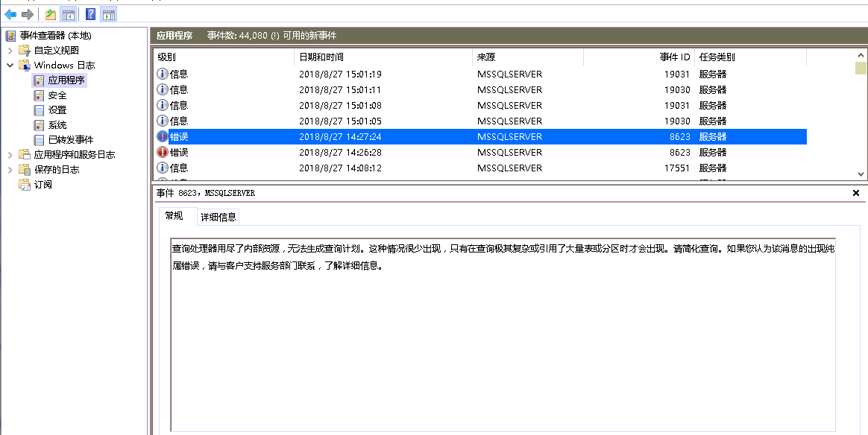Sort by the 事件 ID column header

coord(639,57)
